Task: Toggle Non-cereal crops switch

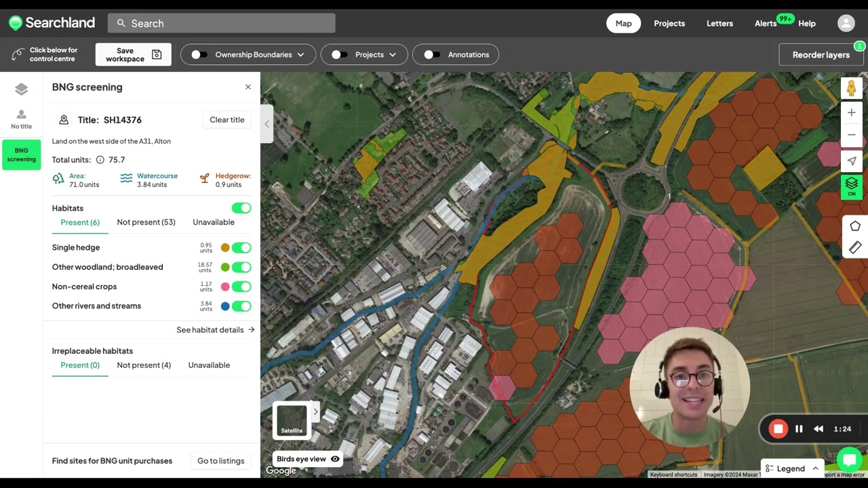Action: [x=241, y=287]
